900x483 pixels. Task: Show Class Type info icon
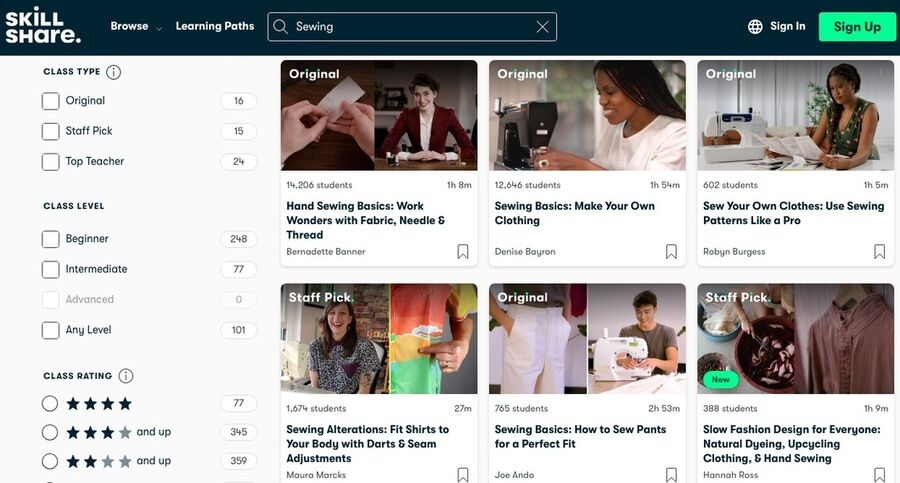(114, 72)
